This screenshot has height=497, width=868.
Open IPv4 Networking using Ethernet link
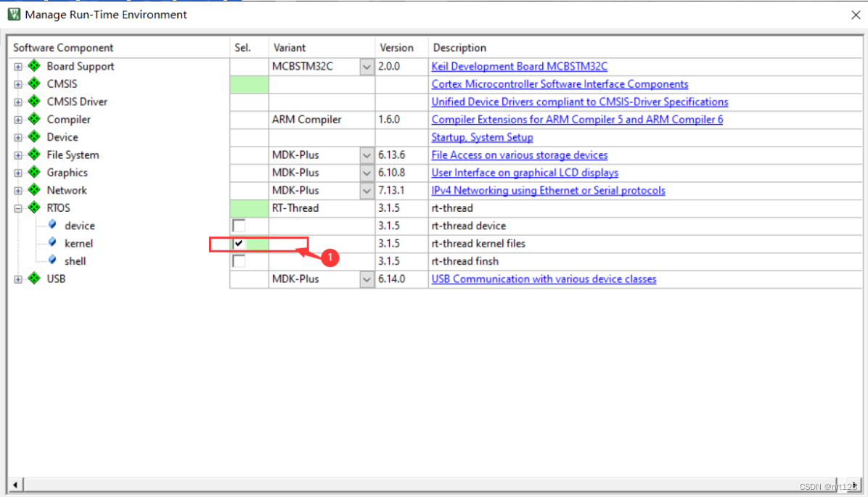pyautogui.click(x=548, y=190)
